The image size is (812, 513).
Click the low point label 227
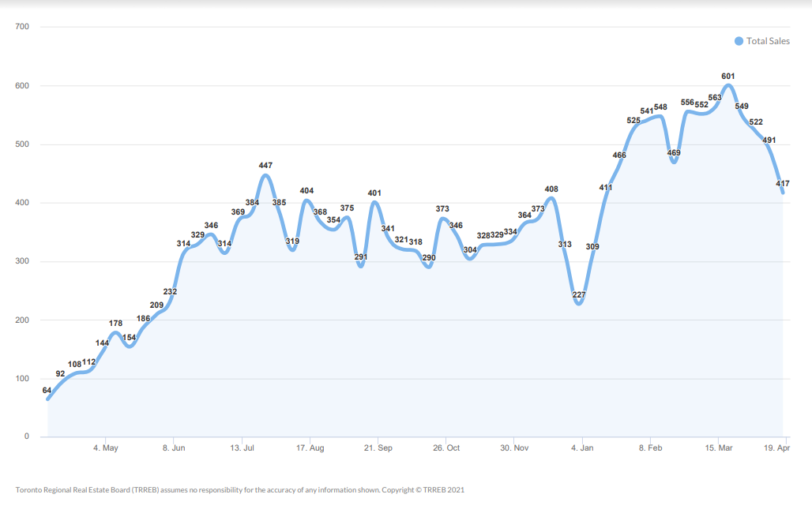[x=579, y=294]
